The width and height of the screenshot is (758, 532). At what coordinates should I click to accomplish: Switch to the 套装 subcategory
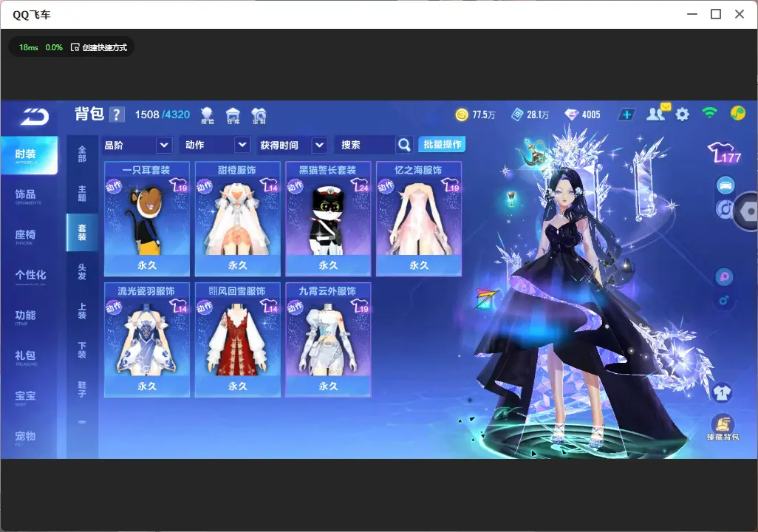pos(82,233)
